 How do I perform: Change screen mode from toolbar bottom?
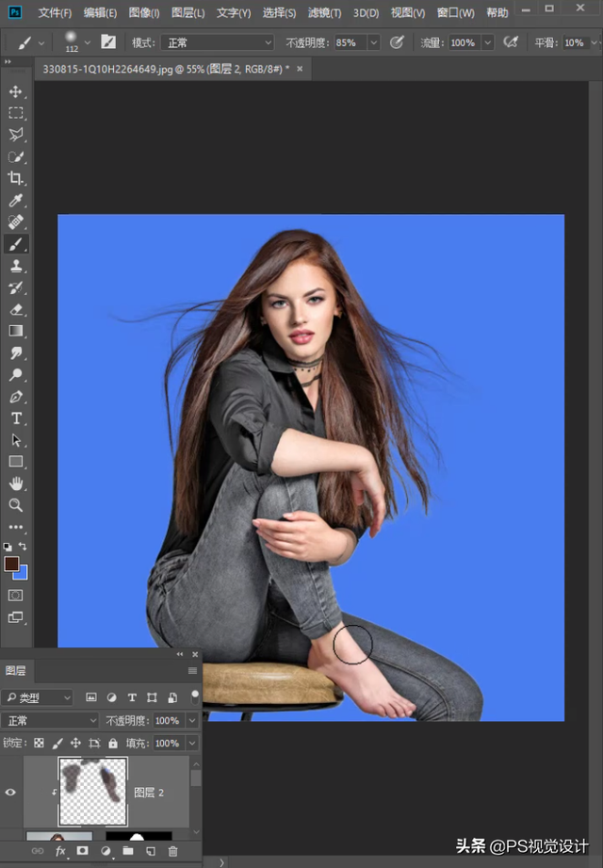(15, 617)
